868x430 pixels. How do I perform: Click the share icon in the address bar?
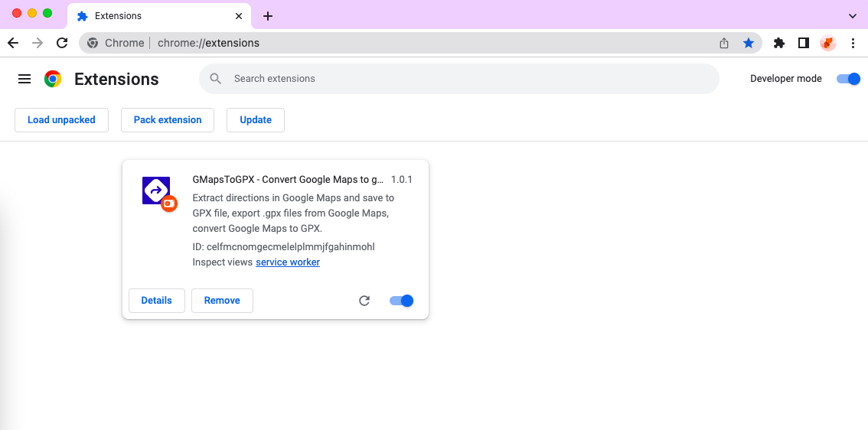[723, 43]
